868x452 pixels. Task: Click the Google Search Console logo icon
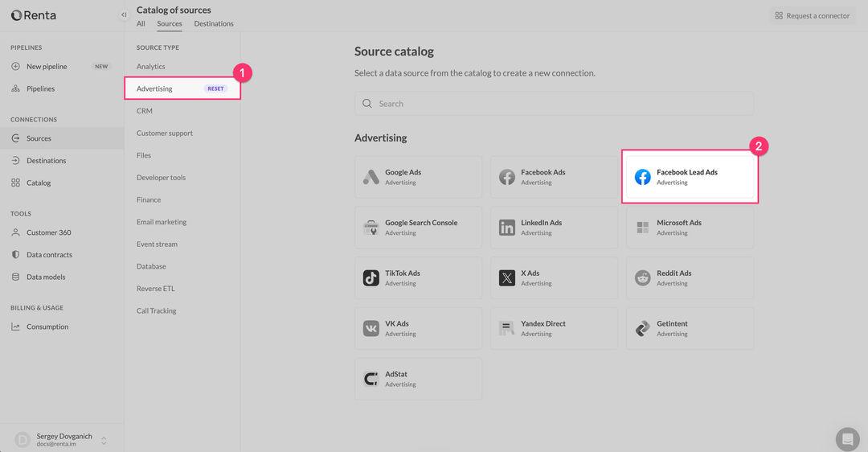pos(371,228)
